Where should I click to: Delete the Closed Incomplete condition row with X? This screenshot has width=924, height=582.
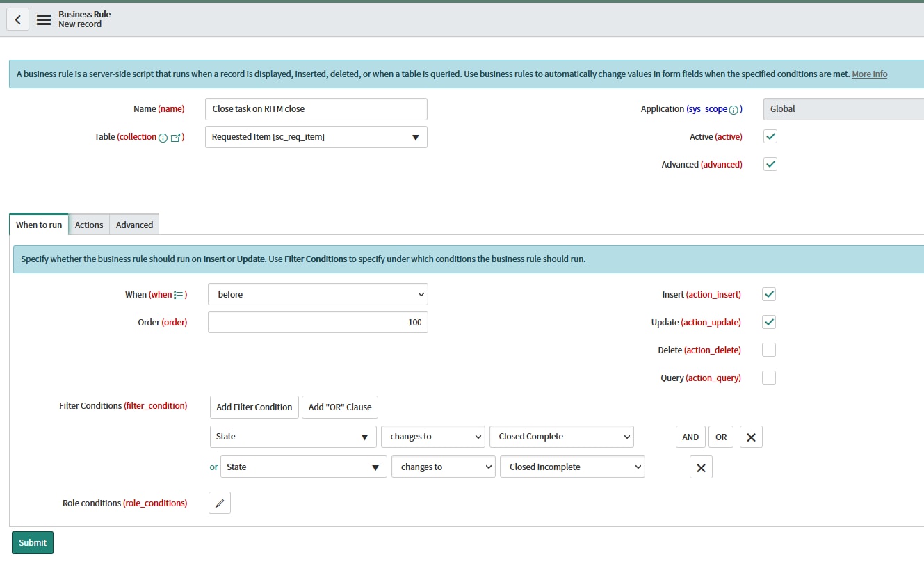[x=700, y=467]
